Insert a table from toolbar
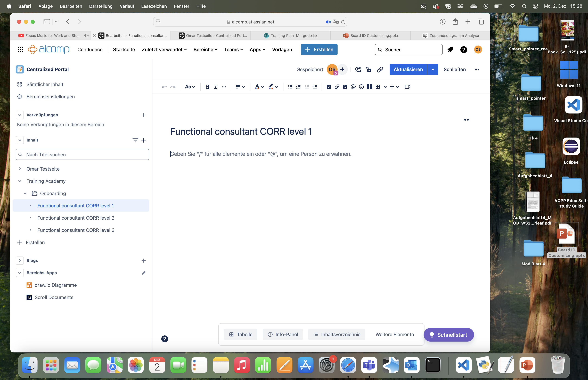 point(378,87)
